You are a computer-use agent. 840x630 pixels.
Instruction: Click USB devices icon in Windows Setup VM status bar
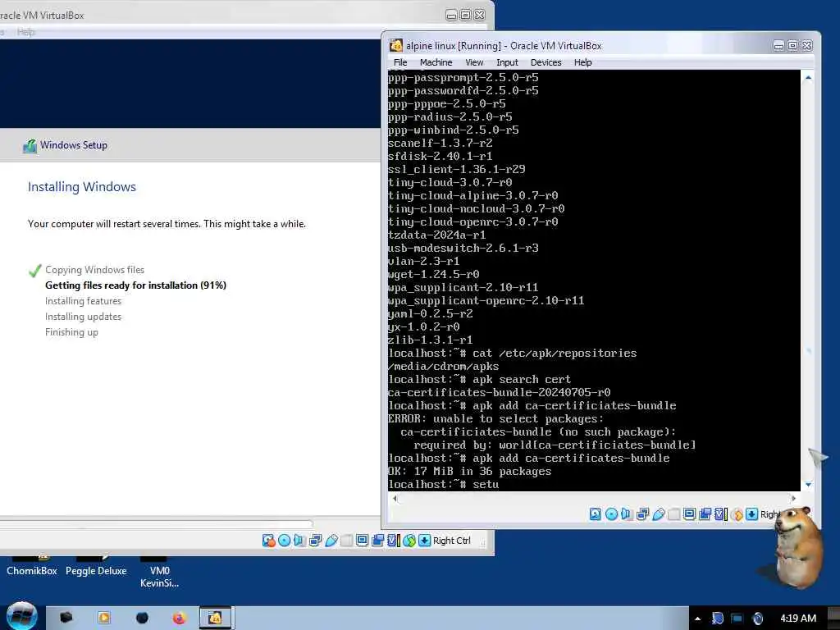point(331,541)
